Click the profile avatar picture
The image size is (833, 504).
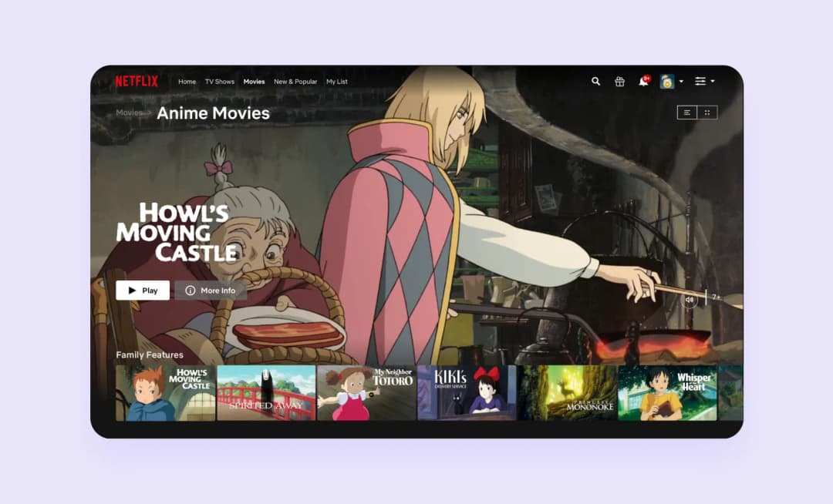click(666, 81)
